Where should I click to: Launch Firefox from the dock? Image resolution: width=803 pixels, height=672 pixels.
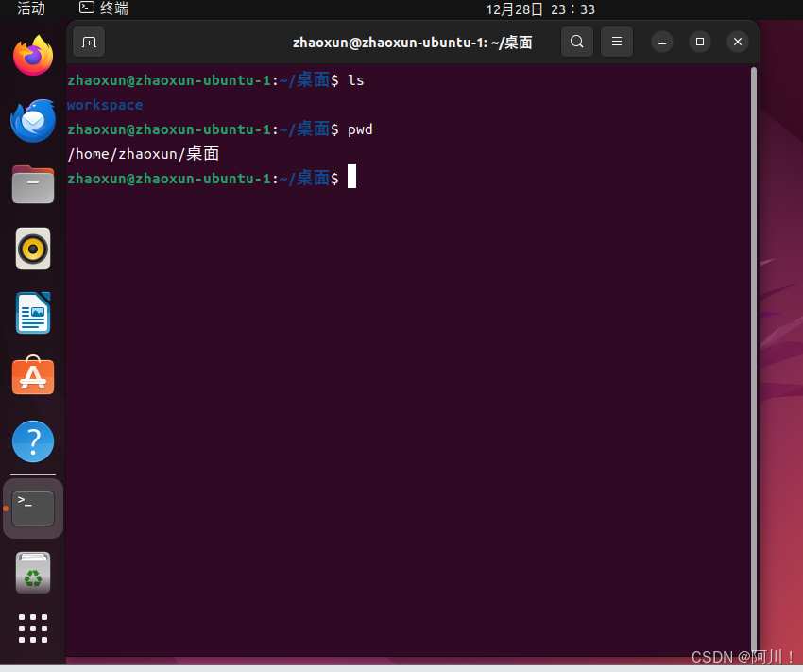pos(33,56)
